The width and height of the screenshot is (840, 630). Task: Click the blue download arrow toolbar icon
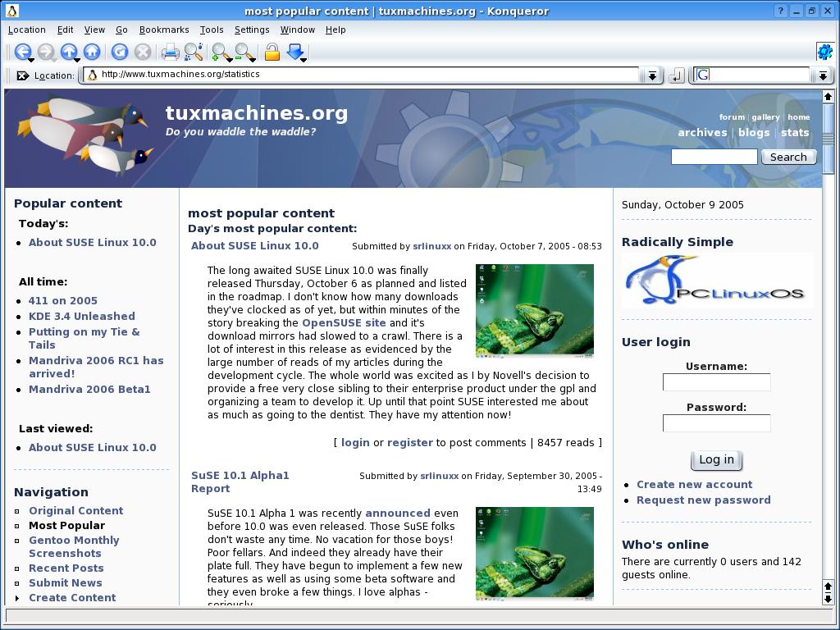pos(295,52)
